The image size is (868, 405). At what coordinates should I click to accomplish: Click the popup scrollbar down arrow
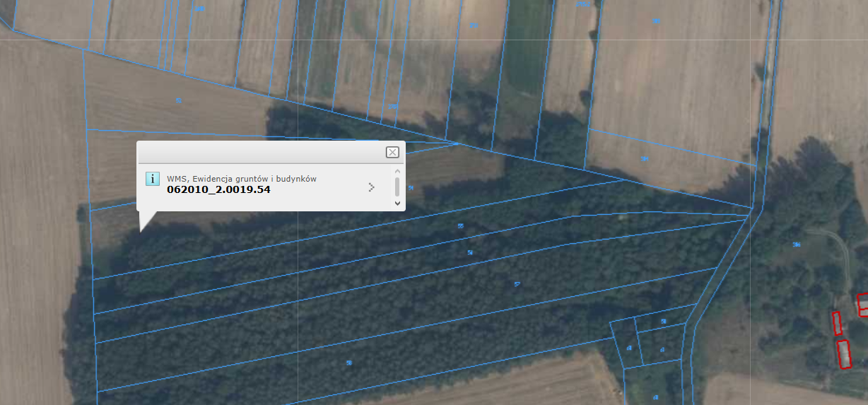pos(397,204)
